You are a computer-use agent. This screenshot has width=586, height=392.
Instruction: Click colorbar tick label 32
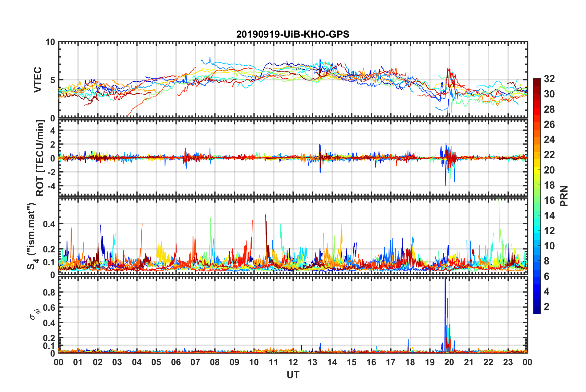[549, 79]
